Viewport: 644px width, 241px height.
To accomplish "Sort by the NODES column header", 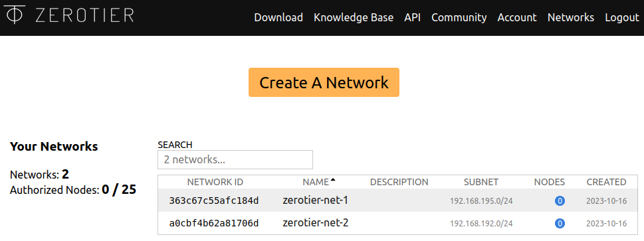I will (x=550, y=182).
